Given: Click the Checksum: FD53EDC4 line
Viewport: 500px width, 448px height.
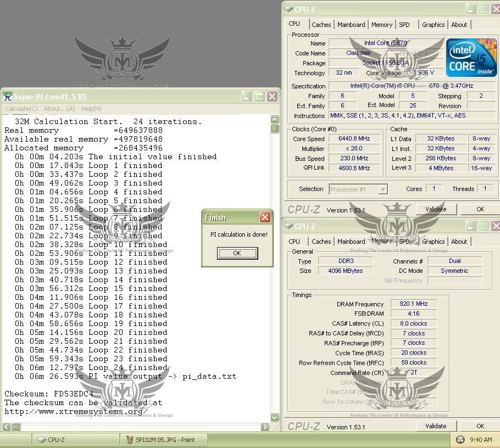Looking at the screenshot, I should (x=49, y=394).
